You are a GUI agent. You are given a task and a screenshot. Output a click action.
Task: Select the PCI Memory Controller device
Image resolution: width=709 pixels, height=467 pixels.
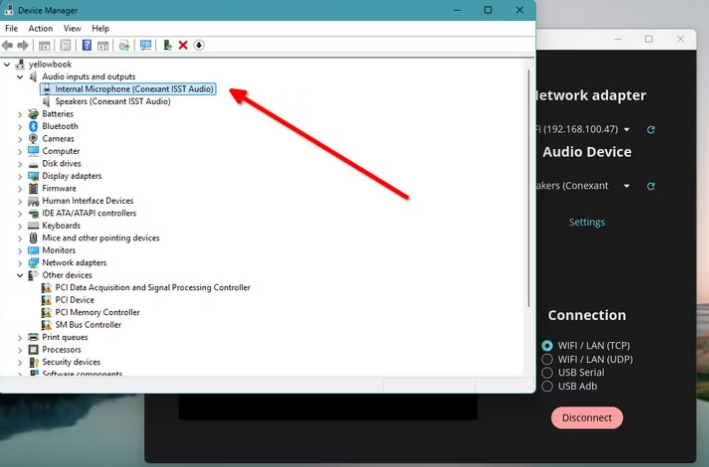(x=95, y=312)
